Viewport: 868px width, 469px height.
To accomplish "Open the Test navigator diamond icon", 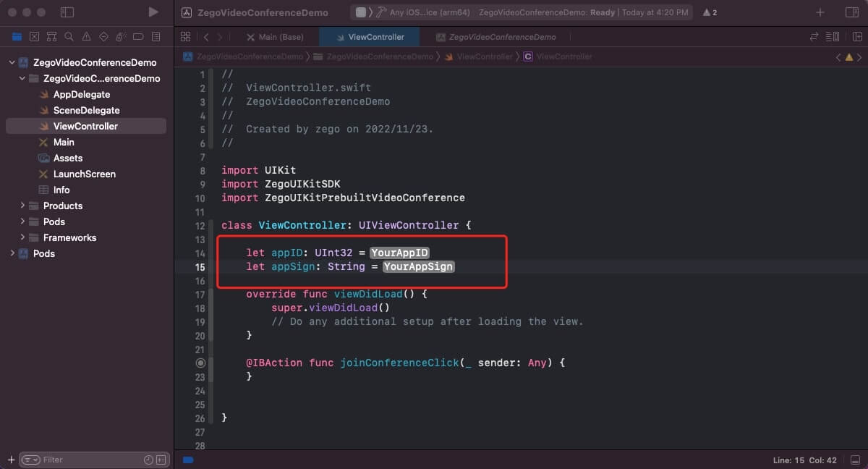I will point(103,36).
